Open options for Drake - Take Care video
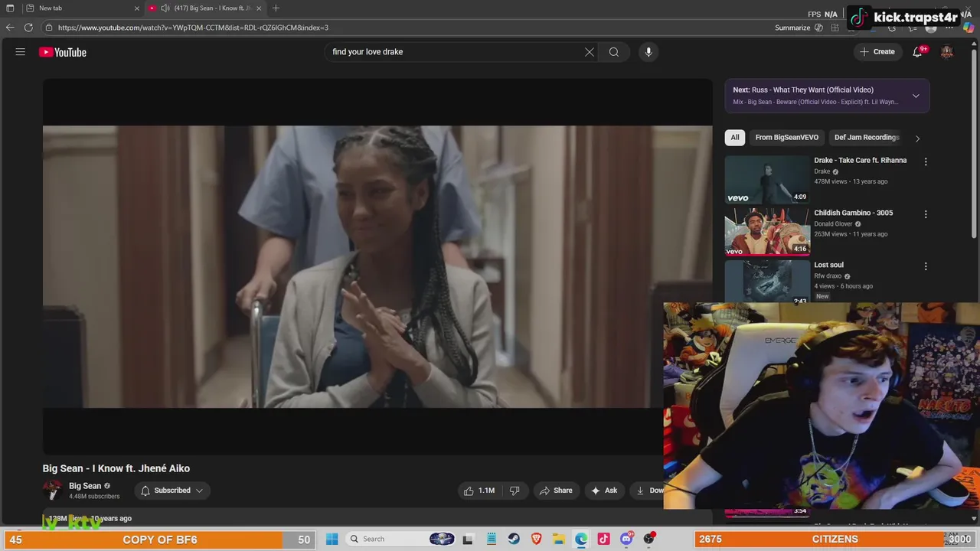The width and height of the screenshot is (980, 551). (926, 161)
